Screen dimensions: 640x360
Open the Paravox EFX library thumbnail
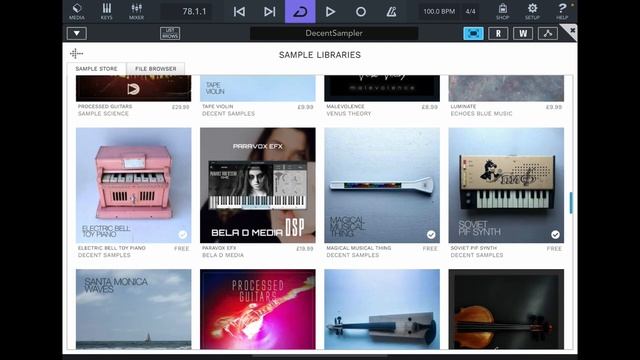pyautogui.click(x=258, y=185)
